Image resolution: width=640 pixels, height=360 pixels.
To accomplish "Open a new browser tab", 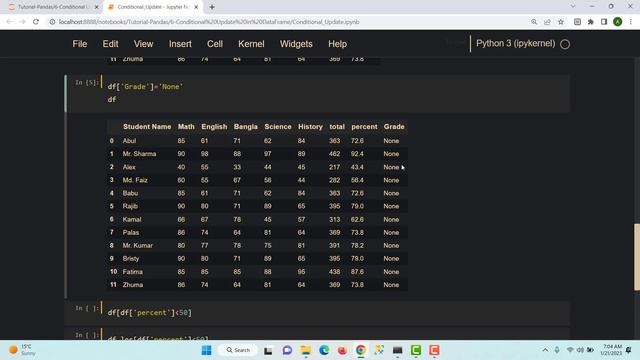I will click(212, 7).
